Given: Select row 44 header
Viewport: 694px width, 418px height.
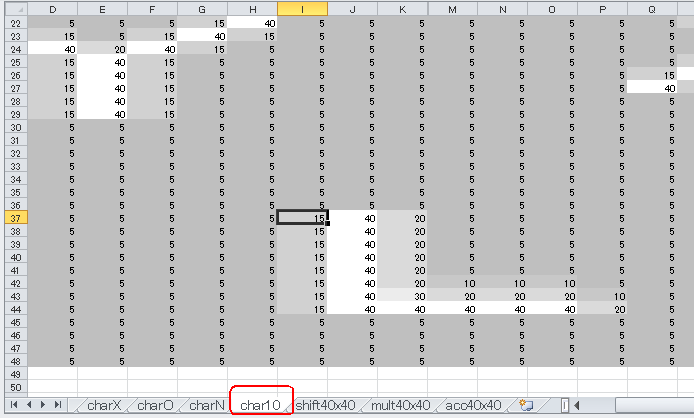Looking at the screenshot, I should point(16,309).
